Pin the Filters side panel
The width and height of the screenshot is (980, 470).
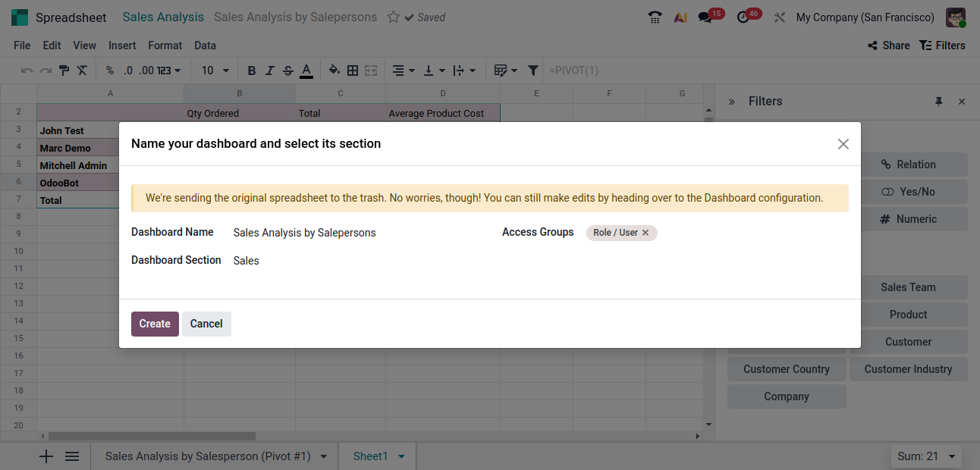click(939, 102)
